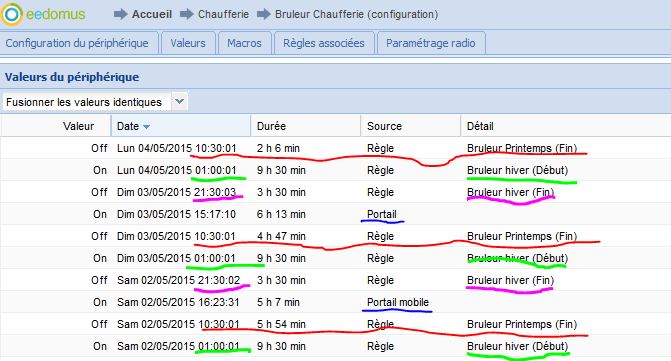
Task: Select date Sam 02/05/2015 21:30:02
Action: (178, 281)
